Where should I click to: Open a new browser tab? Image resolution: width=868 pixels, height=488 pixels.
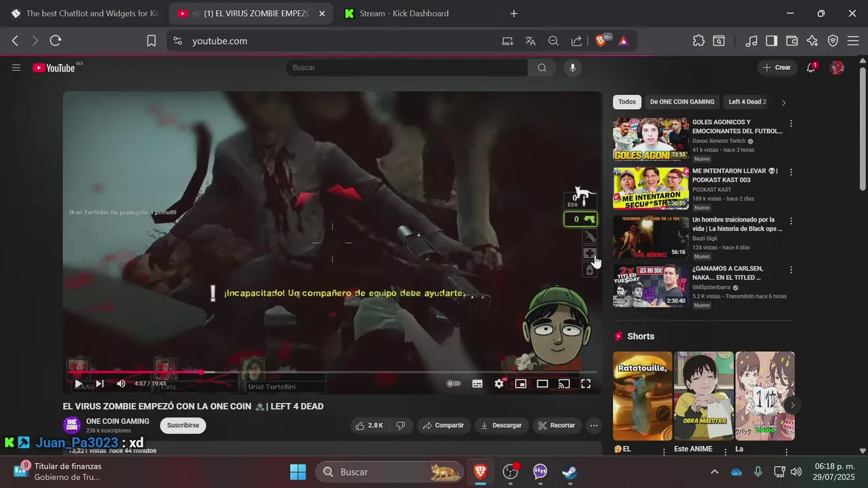(x=514, y=14)
